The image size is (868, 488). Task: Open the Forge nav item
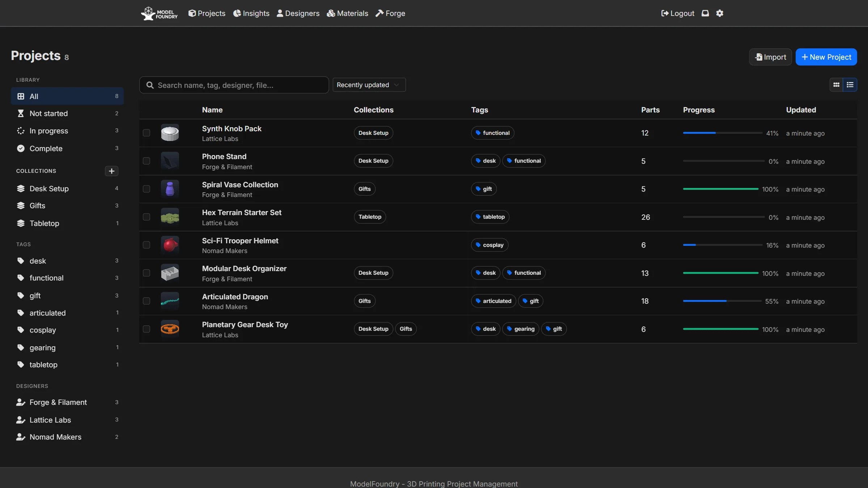pyautogui.click(x=390, y=13)
